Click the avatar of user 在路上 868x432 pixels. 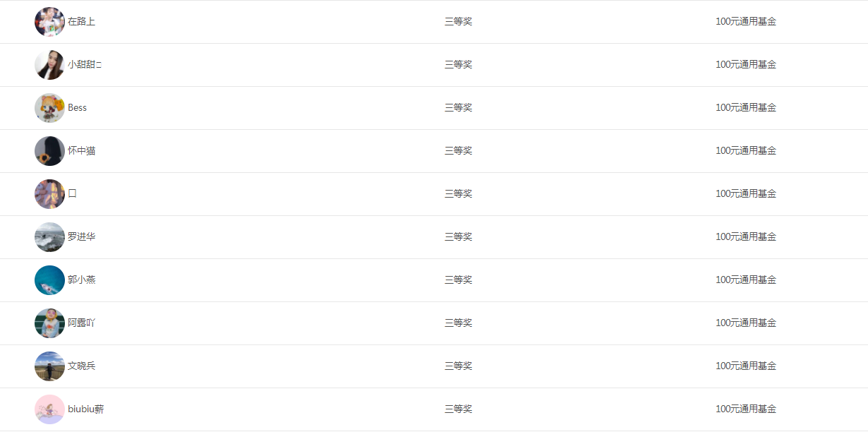(49, 22)
